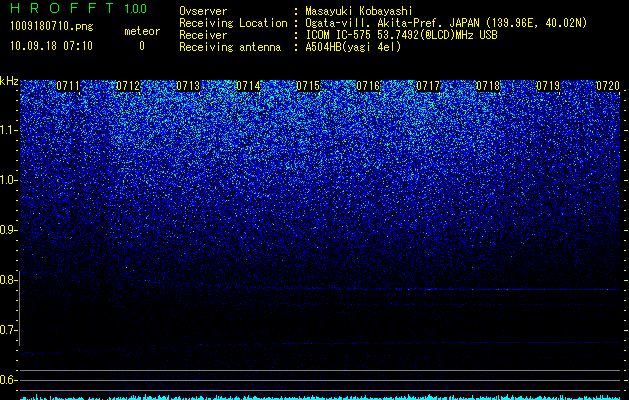Click the 0714 time marker
The width and height of the screenshot is (629, 400).
click(x=248, y=86)
